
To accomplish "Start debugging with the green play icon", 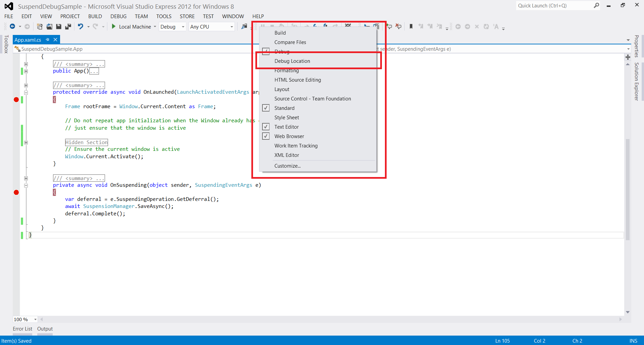I will pyautogui.click(x=114, y=27).
